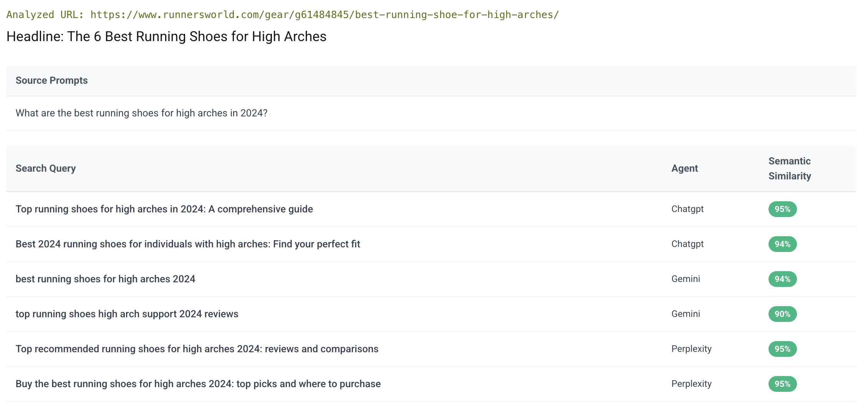Sort by the Search Query column header
The height and width of the screenshot is (411, 868).
(46, 168)
